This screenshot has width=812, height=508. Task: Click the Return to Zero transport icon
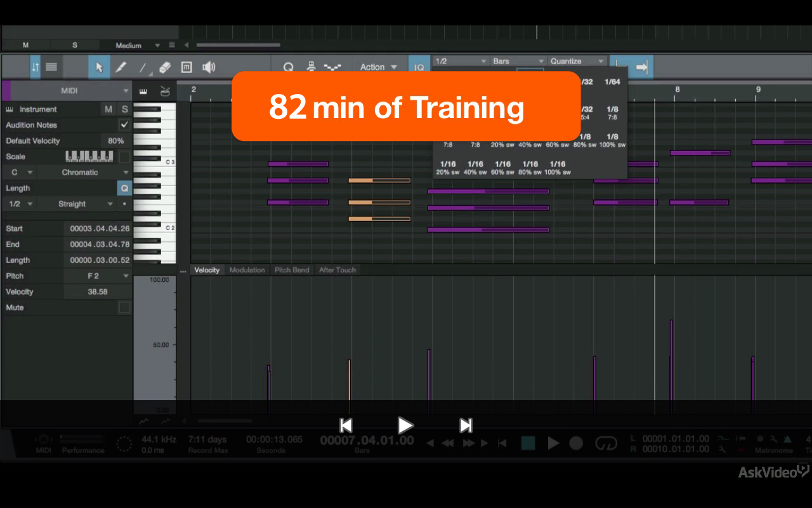tap(502, 443)
